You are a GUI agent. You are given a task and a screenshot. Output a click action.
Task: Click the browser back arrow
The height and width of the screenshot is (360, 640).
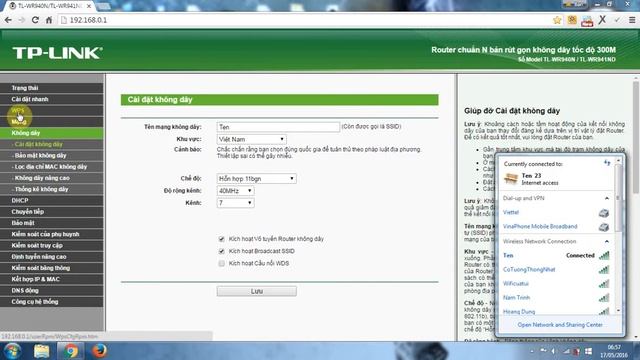[8, 20]
